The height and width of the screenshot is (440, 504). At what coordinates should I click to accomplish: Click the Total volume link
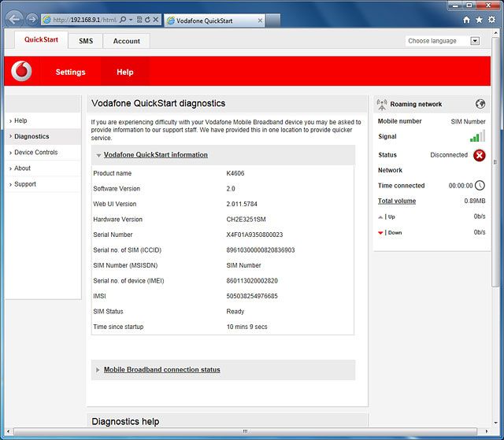396,202
